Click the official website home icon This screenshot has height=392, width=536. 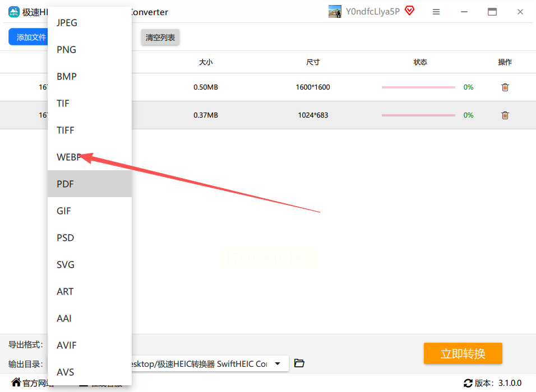click(16, 382)
